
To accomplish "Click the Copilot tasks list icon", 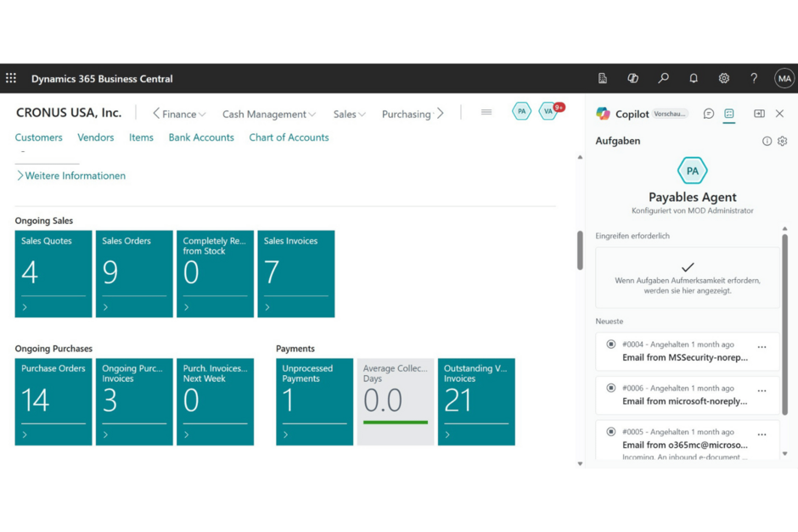I will click(729, 114).
